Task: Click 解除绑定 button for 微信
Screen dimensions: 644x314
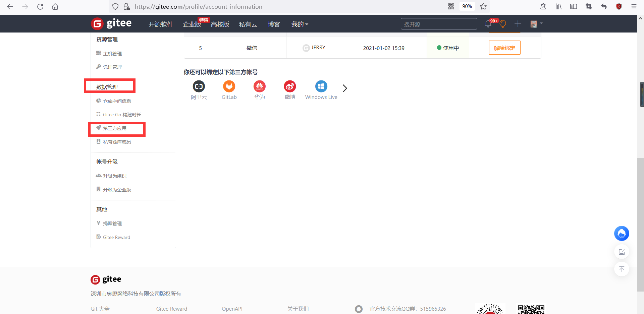Action: tap(504, 48)
